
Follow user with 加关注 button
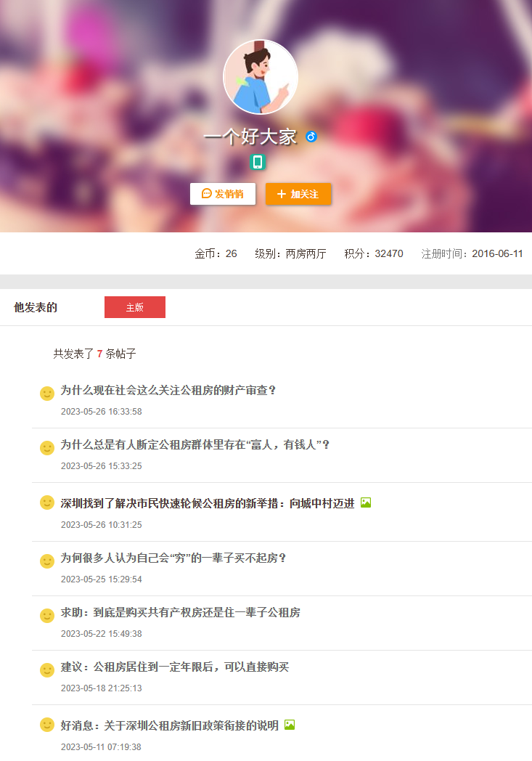click(298, 194)
